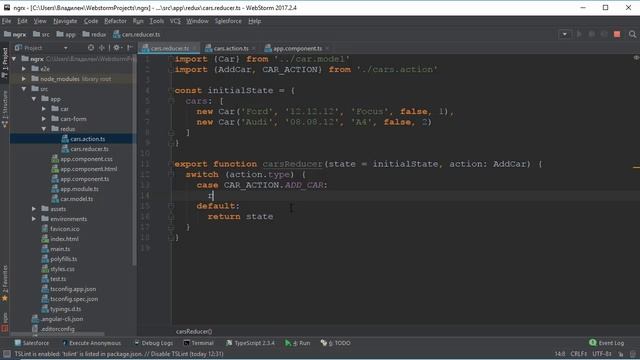Screen dimensions: 640x360
Task: Close the app.component.ts tab
Action: [327, 49]
